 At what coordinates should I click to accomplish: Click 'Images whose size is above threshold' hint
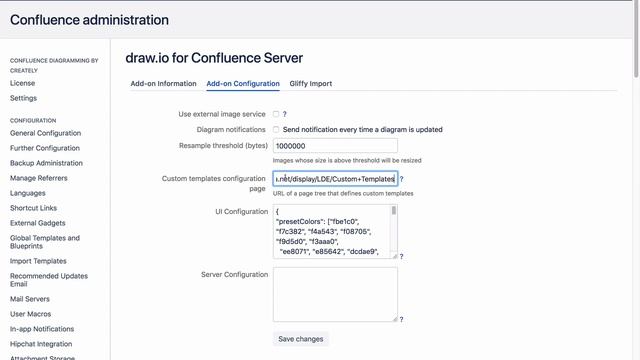pyautogui.click(x=347, y=160)
